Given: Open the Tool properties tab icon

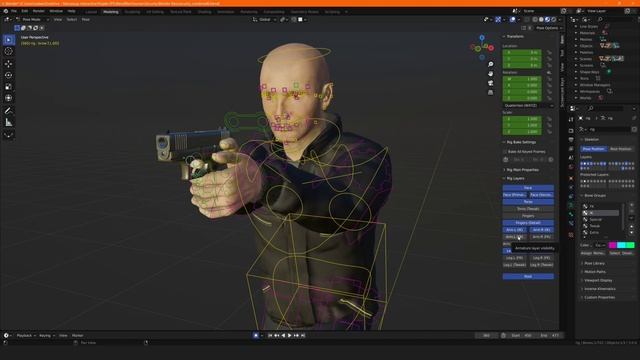Looking at the screenshot, I should pyautogui.click(x=571, y=119).
